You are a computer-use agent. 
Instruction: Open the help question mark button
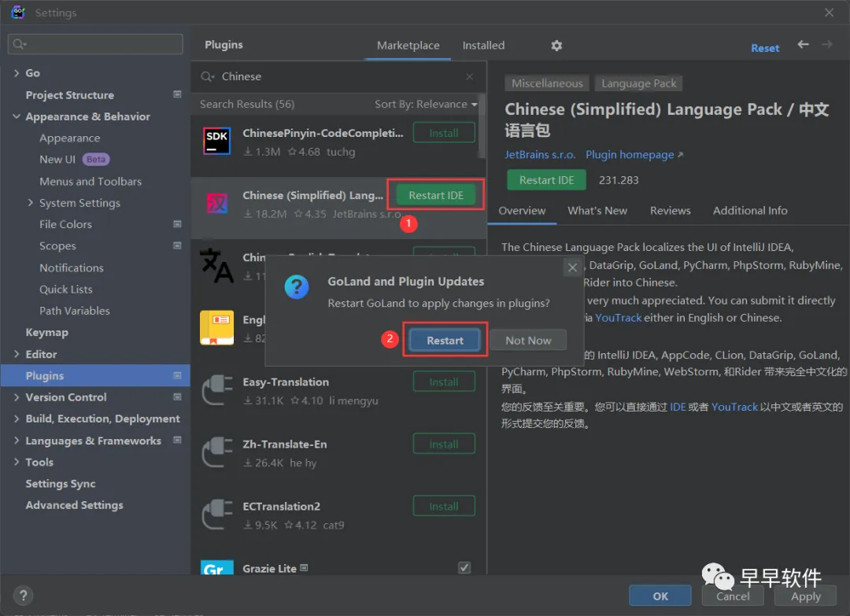[24, 596]
